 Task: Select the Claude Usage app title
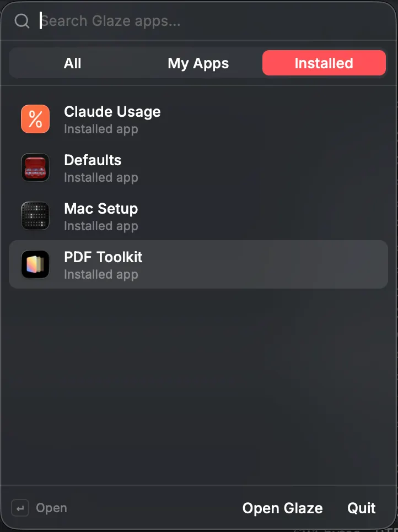[x=112, y=112]
